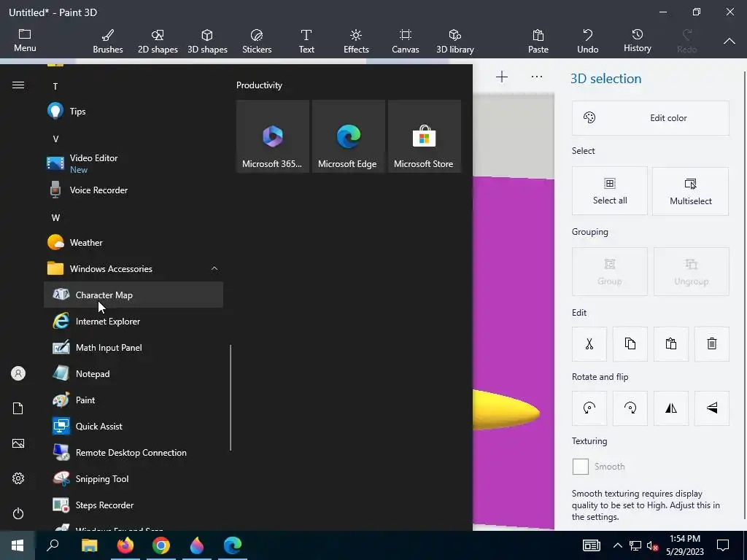
Task: Open the 3D library
Action: (x=455, y=41)
